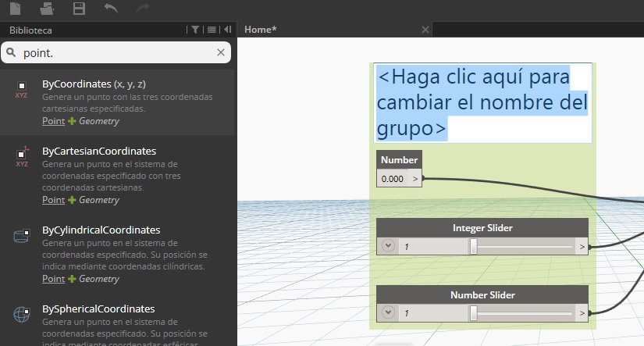Click the Redo arrow icon
The width and height of the screenshot is (644, 346).
coord(141,9)
